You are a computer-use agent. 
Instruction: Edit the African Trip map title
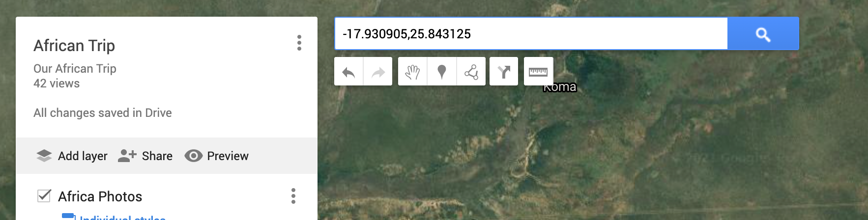74,45
